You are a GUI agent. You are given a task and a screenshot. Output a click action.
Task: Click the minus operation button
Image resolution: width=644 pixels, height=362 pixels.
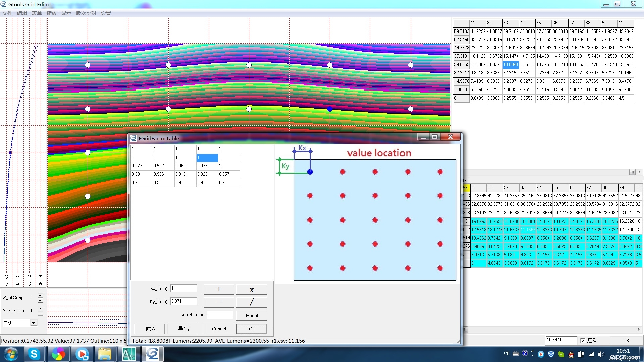[x=219, y=302]
